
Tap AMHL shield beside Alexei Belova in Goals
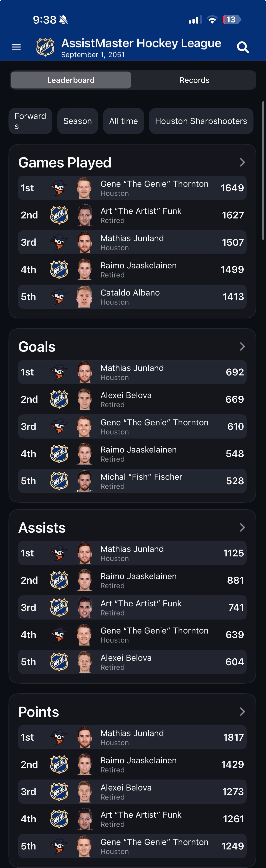pyautogui.click(x=59, y=399)
